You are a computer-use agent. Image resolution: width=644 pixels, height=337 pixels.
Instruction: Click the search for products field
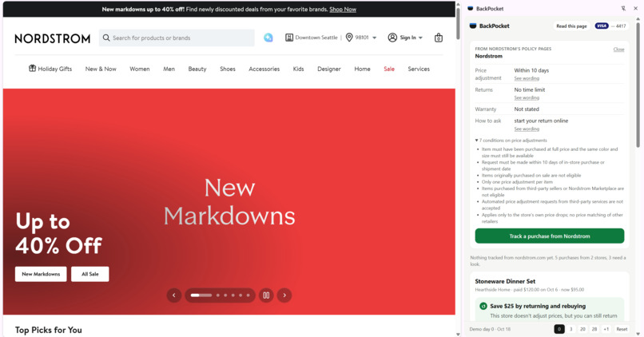[x=177, y=38]
